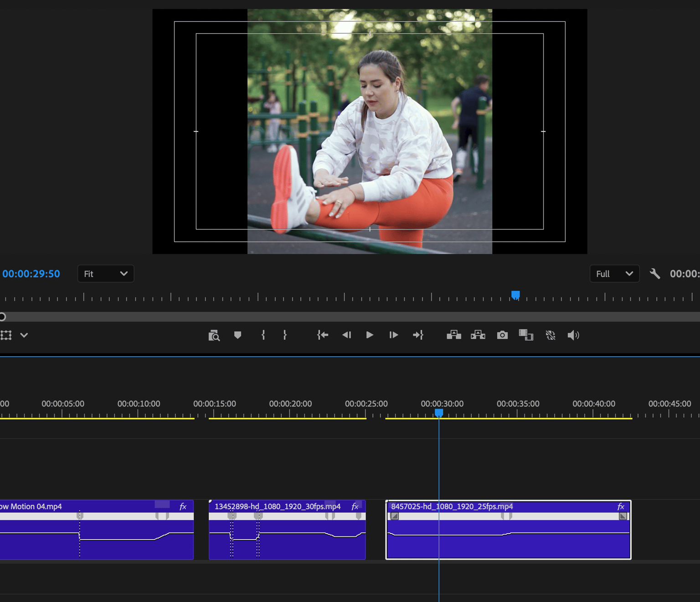Click the Extract button icon
700x602 pixels.
tap(478, 335)
